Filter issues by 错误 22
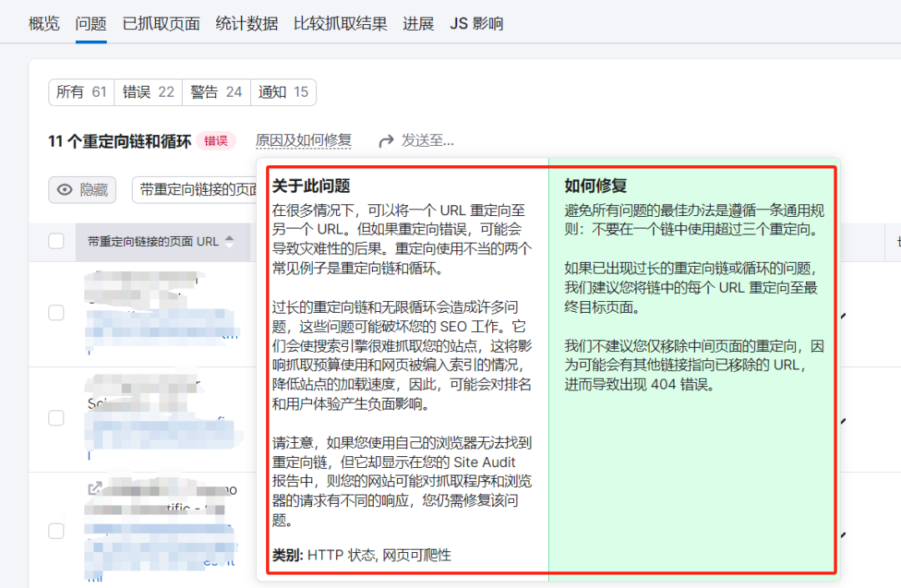 (x=148, y=92)
